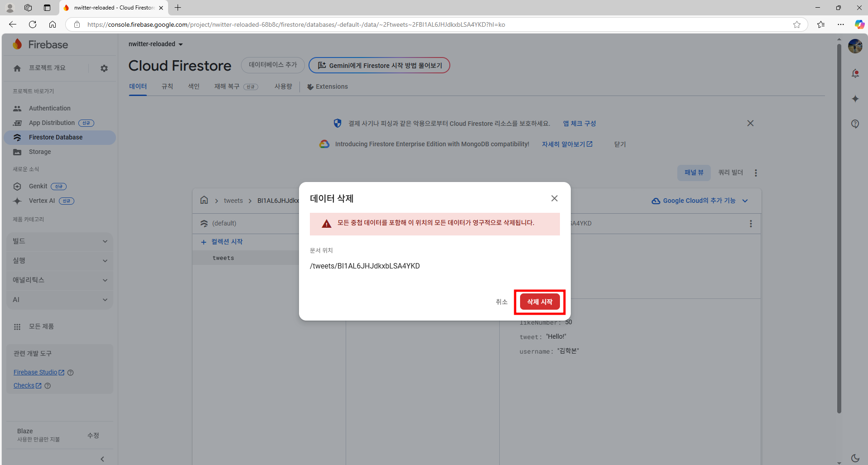Open document three-dot menu

tap(751, 224)
